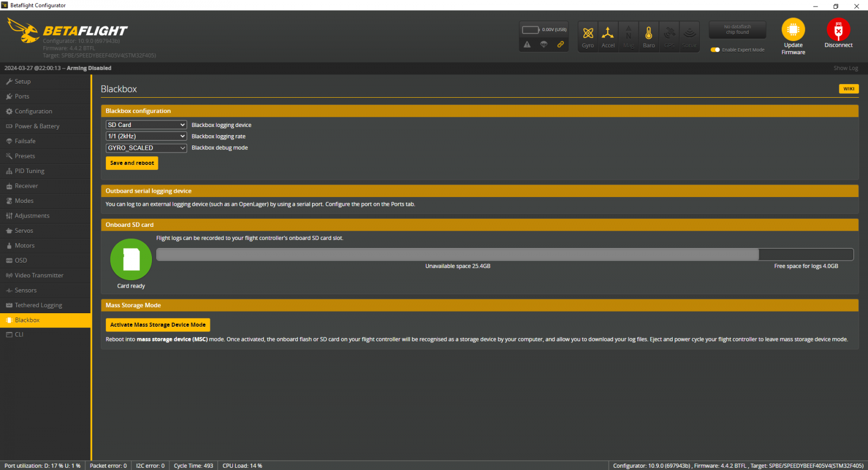This screenshot has height=470, width=868.
Task: Click the Disconnect button icon
Action: (838, 29)
